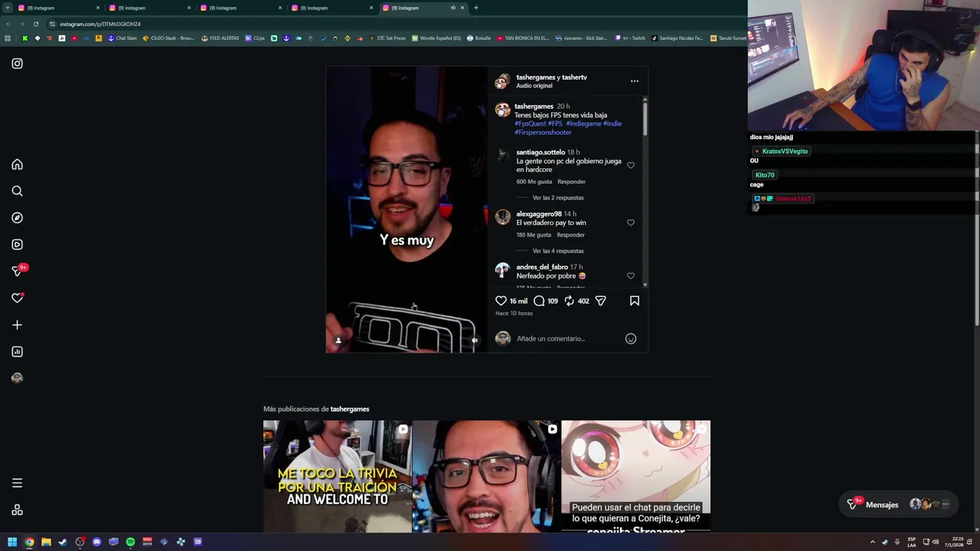Like santiago.sottelo's comment
Screen dimensions: 980x551
(631, 165)
